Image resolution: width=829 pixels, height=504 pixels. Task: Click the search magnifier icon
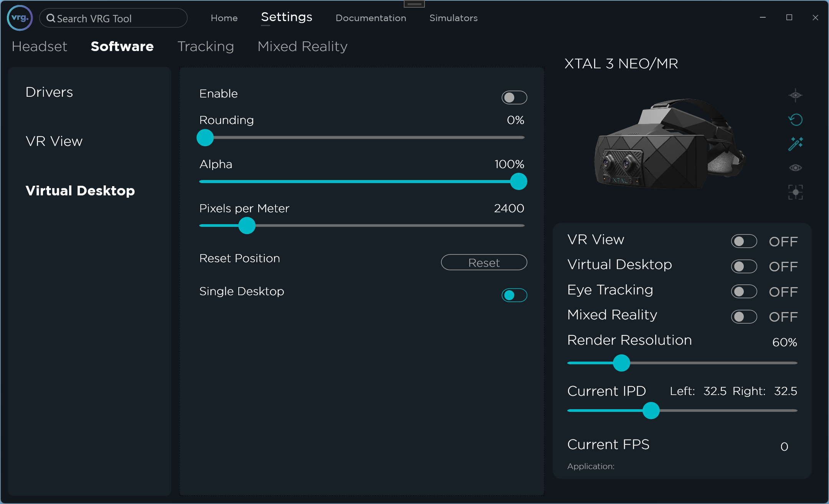point(51,18)
